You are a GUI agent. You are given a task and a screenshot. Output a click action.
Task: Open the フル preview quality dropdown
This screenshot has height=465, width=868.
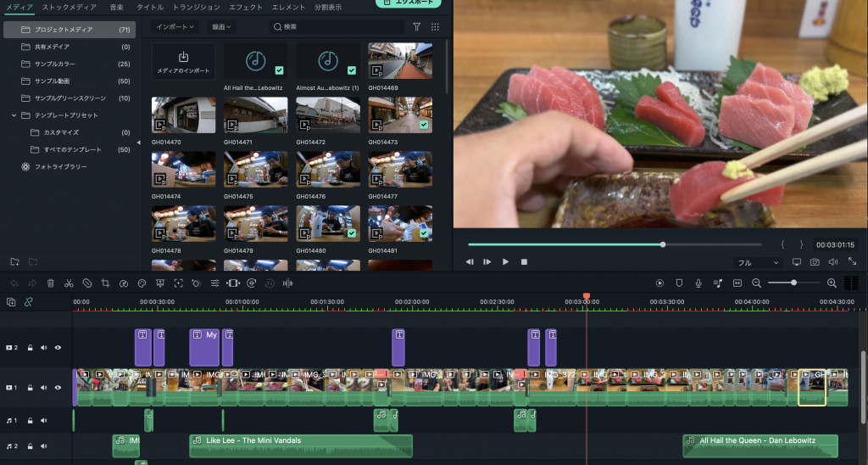coord(757,263)
